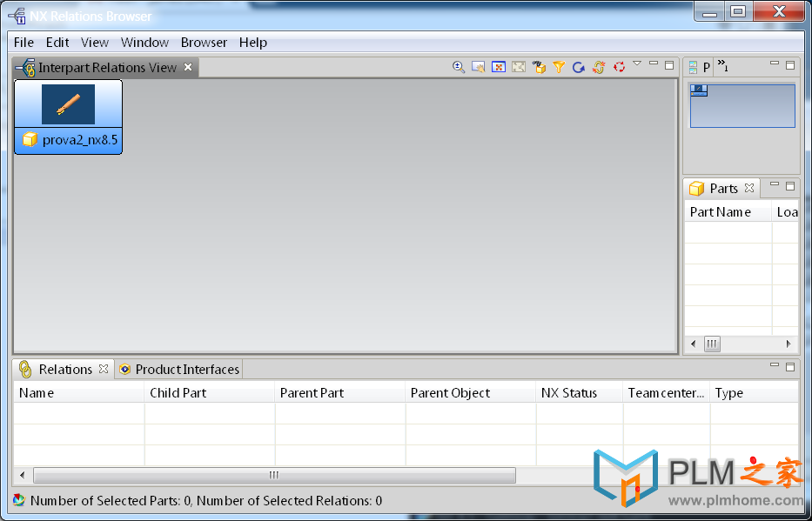812x521 pixels.
Task: Click the selected parts and relations status text
Action: click(206, 501)
